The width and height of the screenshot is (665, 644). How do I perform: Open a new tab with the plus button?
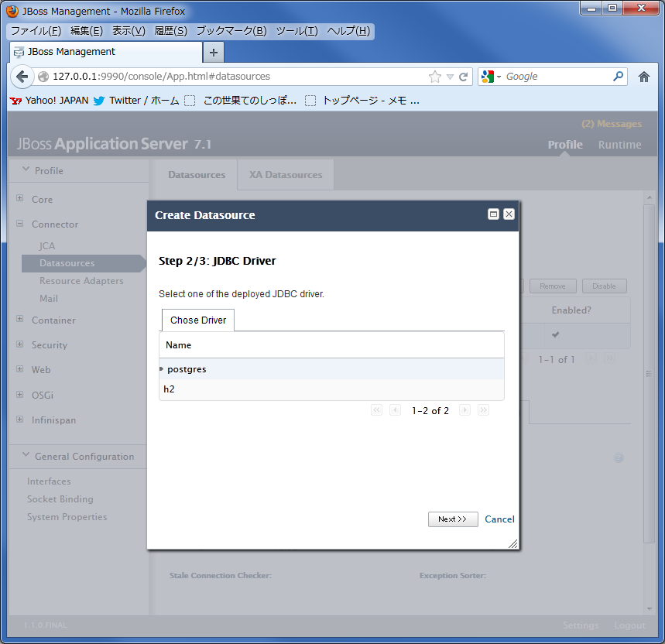click(214, 53)
